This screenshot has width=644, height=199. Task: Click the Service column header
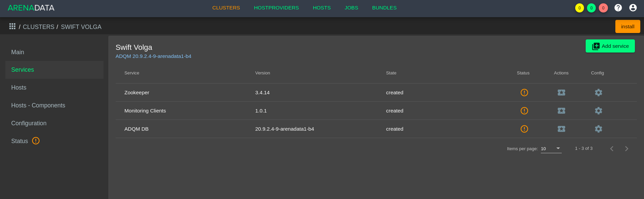(132, 73)
